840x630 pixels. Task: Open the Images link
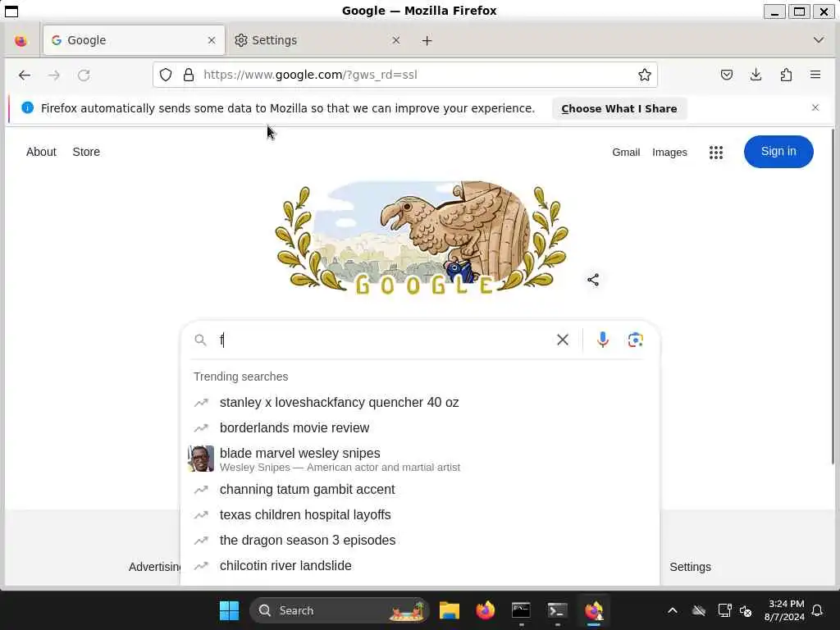tap(669, 152)
